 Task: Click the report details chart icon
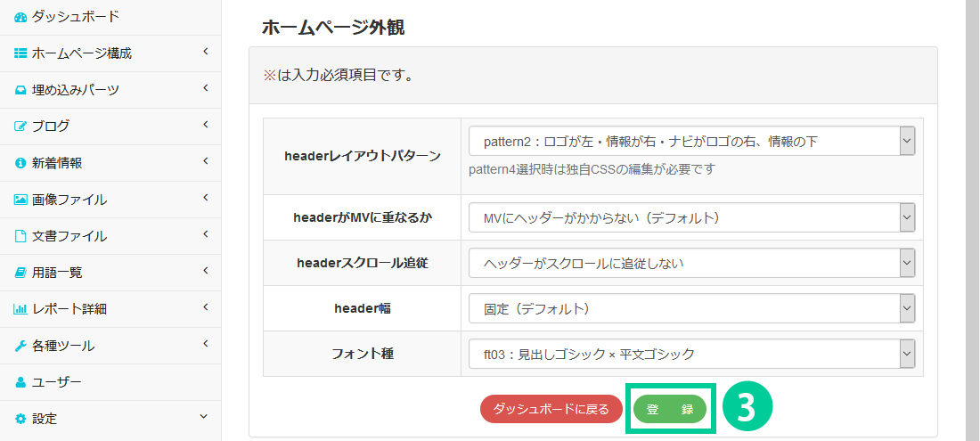point(20,309)
